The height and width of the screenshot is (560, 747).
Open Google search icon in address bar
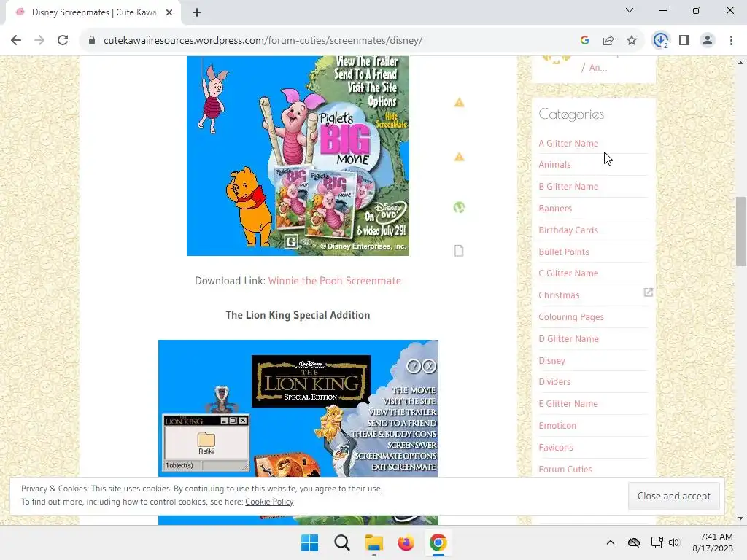click(x=584, y=41)
